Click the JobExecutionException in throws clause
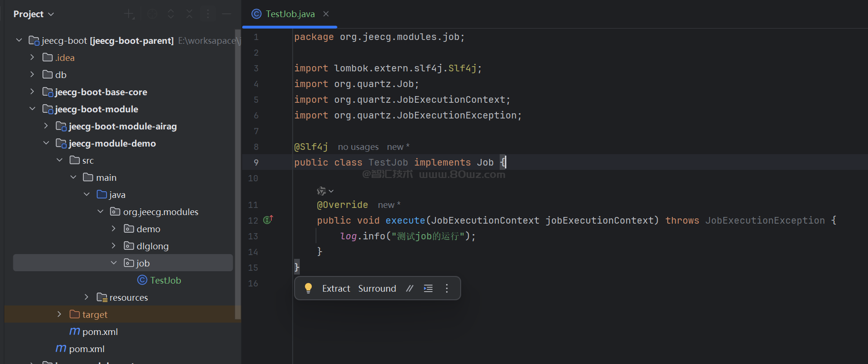 point(765,220)
